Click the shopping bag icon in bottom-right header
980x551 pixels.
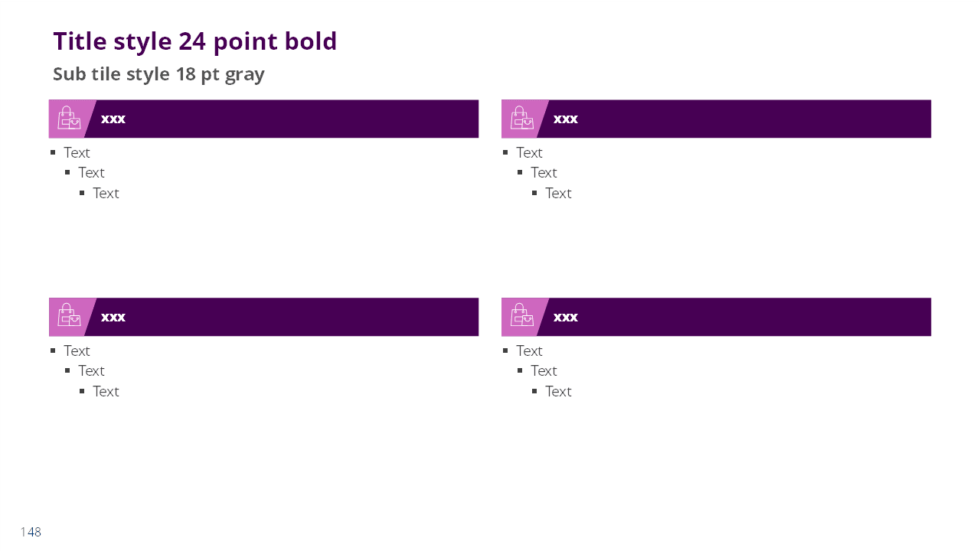[521, 315]
